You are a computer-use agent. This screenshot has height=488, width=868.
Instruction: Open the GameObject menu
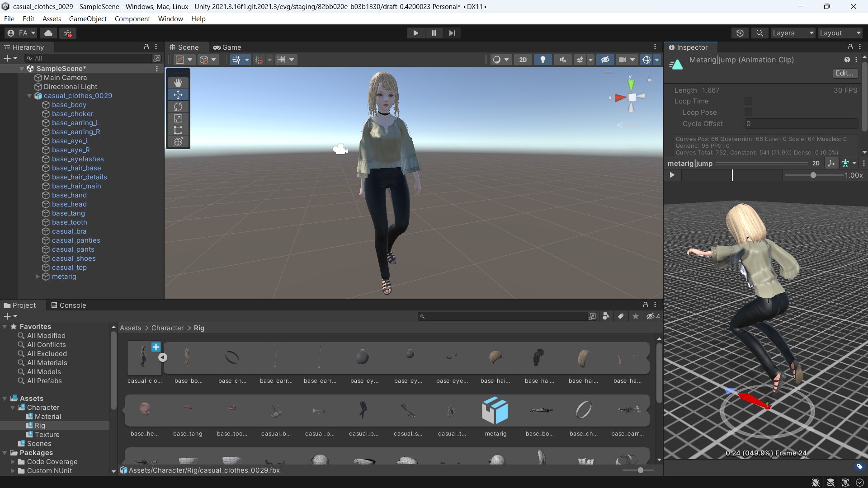click(88, 19)
